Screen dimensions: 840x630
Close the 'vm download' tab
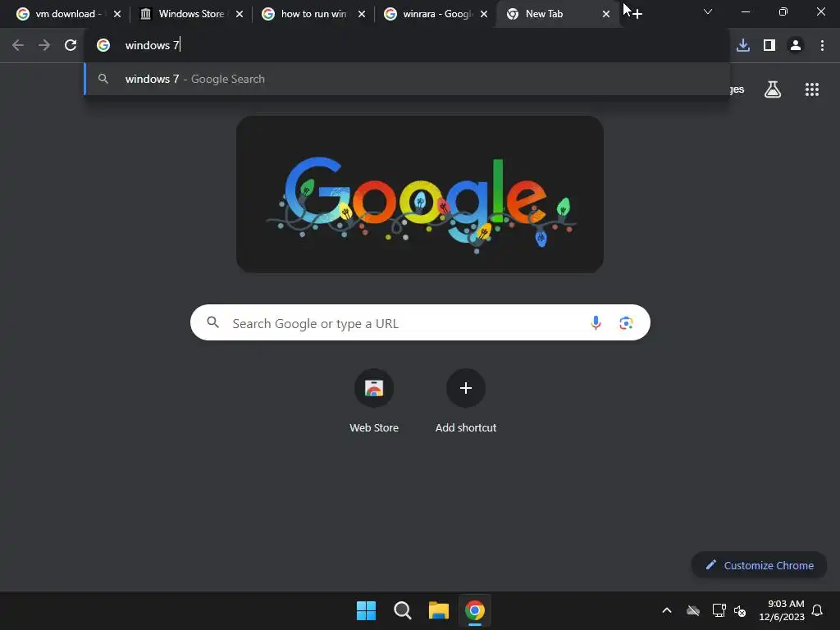click(x=117, y=14)
